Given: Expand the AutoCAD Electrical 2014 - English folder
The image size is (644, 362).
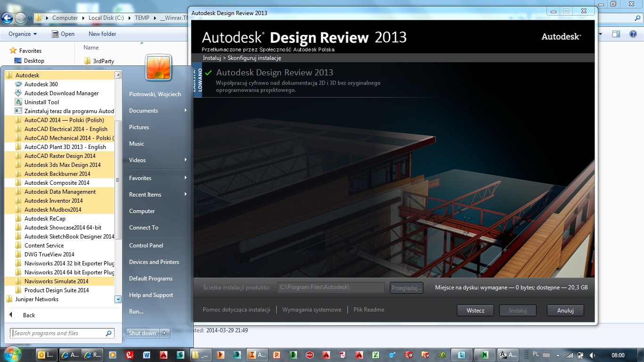Looking at the screenshot, I should [66, 129].
